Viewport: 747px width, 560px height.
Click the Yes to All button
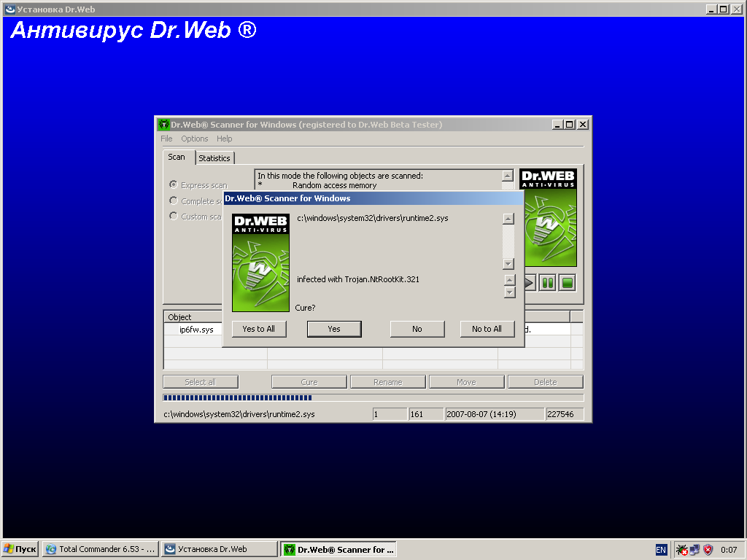click(x=259, y=329)
